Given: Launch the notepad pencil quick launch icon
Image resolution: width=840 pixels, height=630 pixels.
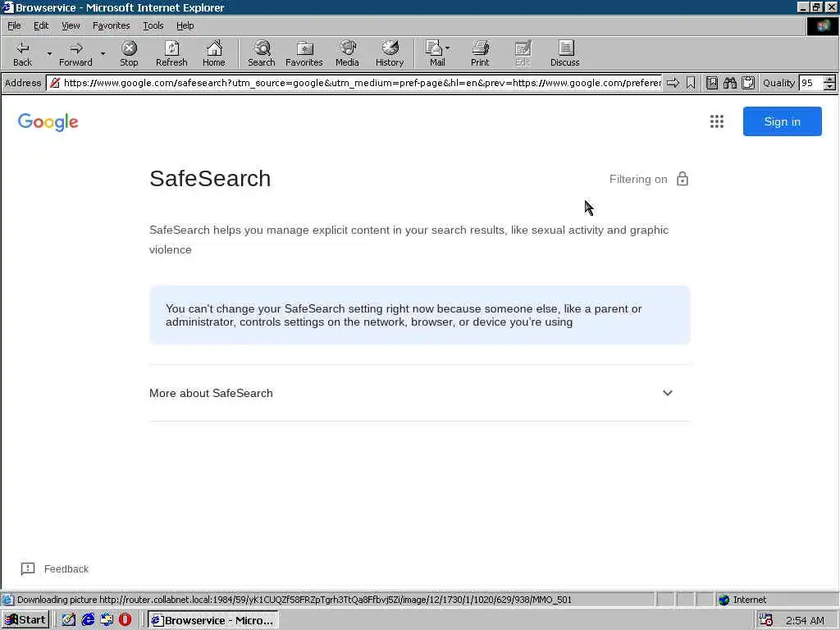Looking at the screenshot, I should (x=69, y=620).
